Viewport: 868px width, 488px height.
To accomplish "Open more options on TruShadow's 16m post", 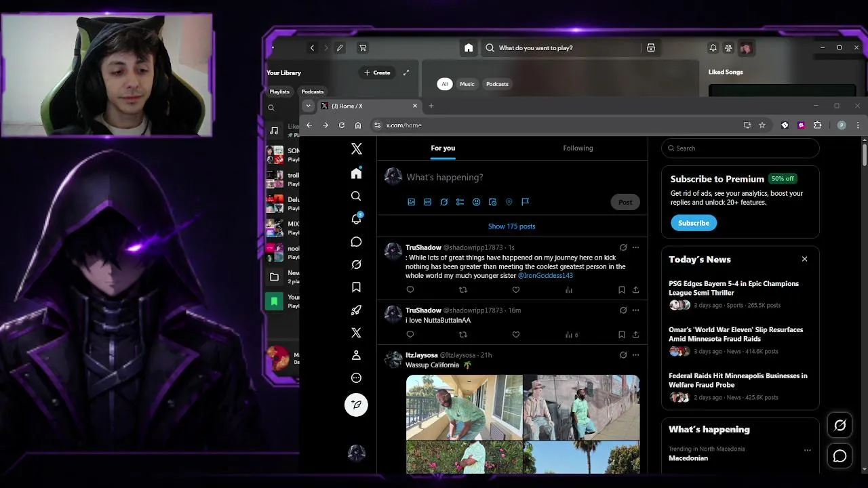I will tap(635, 310).
